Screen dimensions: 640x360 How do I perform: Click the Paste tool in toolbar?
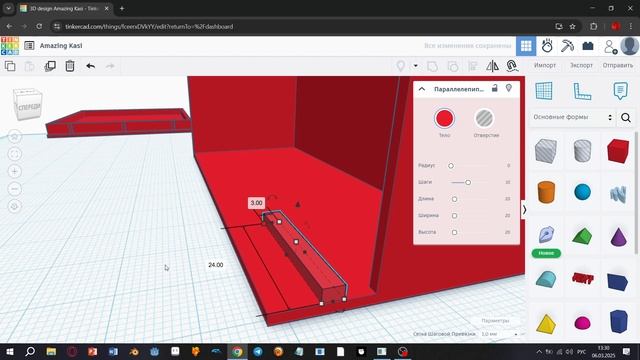coord(29,66)
